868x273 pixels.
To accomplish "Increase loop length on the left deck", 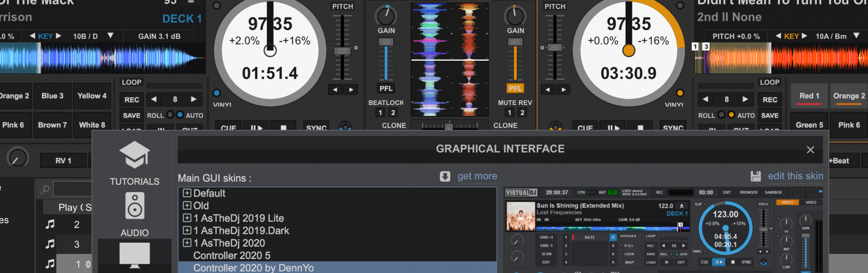I will point(193,99).
